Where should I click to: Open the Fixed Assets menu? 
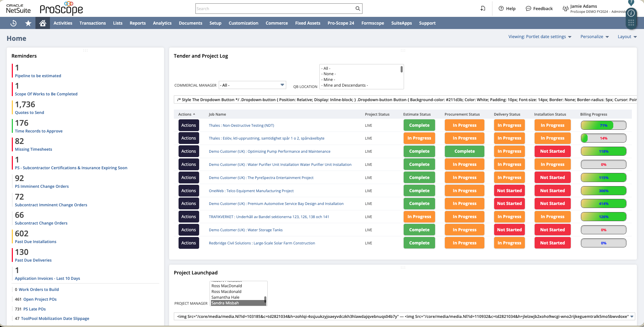pyautogui.click(x=308, y=23)
